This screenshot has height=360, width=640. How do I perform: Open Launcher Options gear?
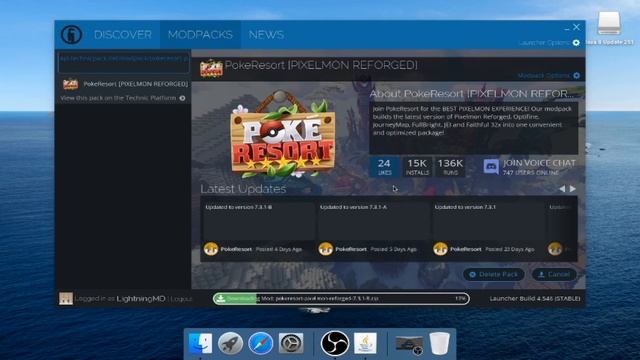pyautogui.click(x=576, y=42)
